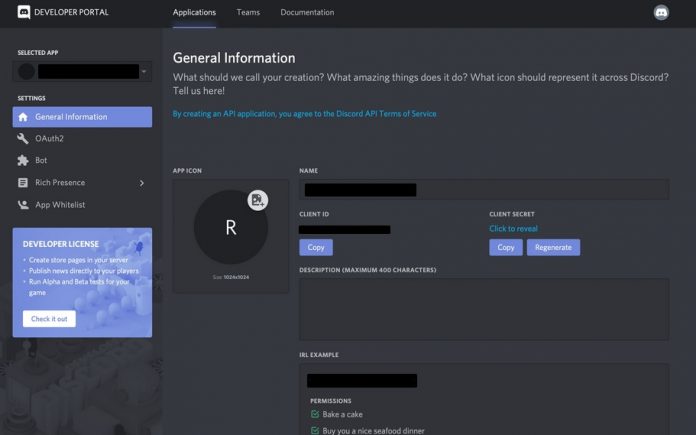This screenshot has width=696, height=435.
Task: Click the APP ICON label
Action: [x=187, y=170]
